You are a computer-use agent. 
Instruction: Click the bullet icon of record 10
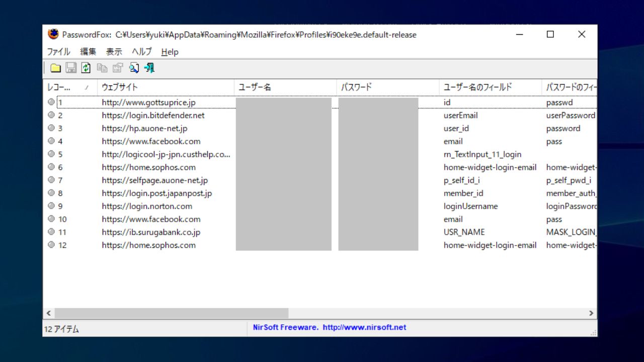coord(51,219)
